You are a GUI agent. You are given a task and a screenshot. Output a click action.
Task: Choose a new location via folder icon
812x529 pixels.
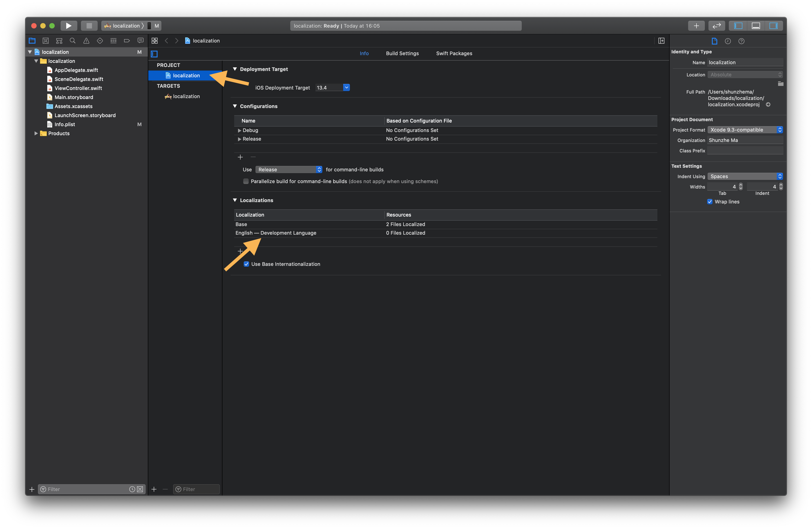[780, 84]
